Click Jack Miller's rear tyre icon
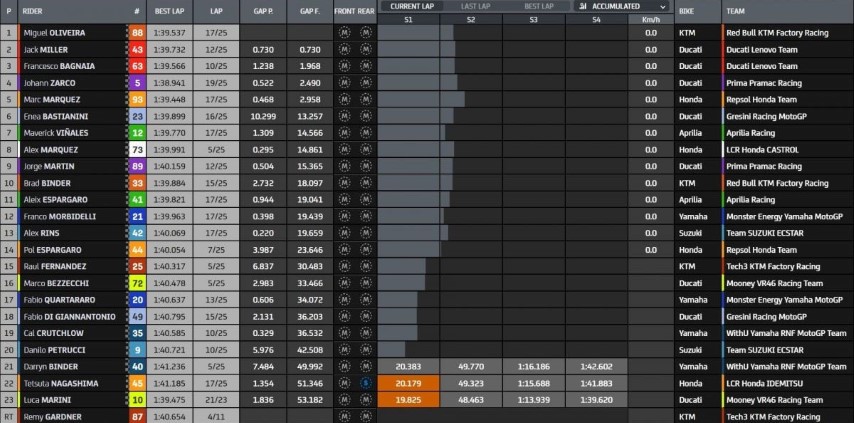 [x=365, y=49]
